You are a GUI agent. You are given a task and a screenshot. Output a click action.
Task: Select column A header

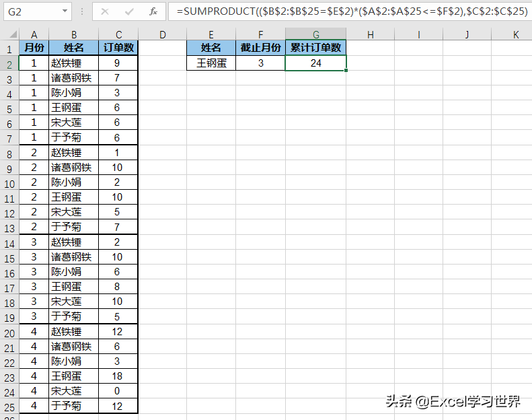tap(34, 34)
